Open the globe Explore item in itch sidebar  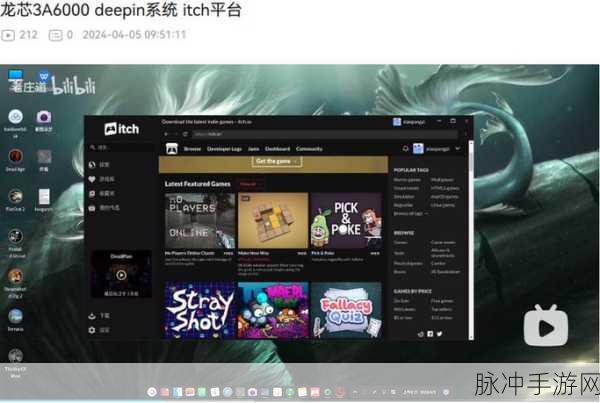(99, 165)
